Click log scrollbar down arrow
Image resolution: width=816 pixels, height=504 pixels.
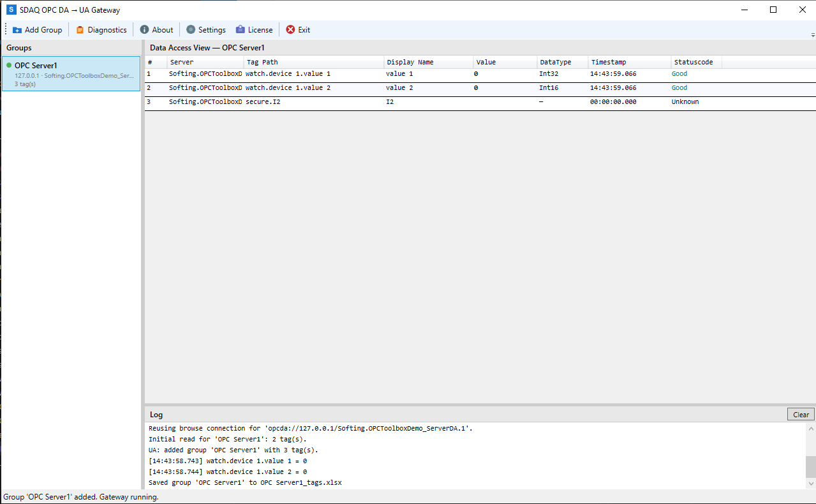pos(810,484)
